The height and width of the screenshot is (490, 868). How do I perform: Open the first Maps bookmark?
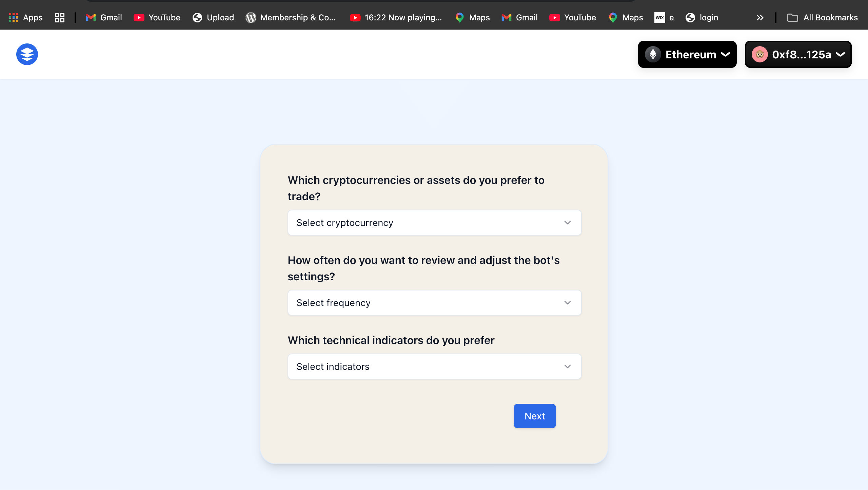pyautogui.click(x=473, y=18)
